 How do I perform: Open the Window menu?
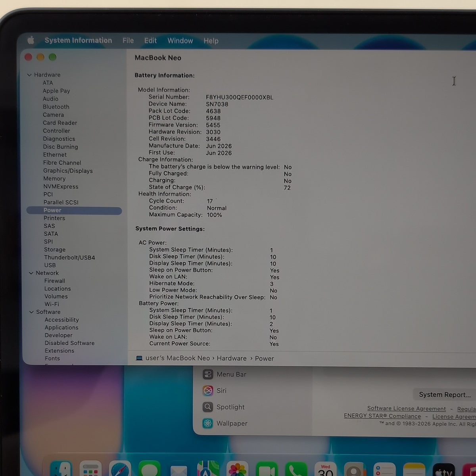coord(180,40)
